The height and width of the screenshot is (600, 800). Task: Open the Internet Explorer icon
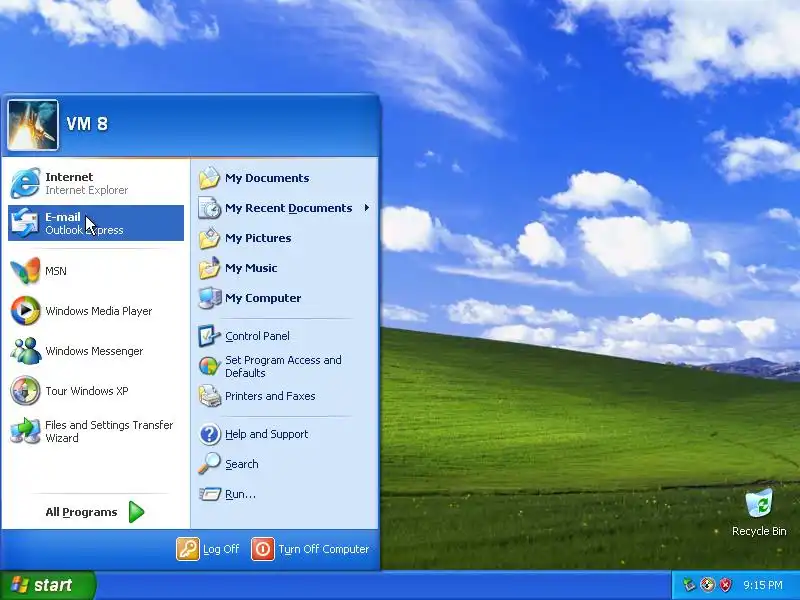pyautogui.click(x=25, y=183)
